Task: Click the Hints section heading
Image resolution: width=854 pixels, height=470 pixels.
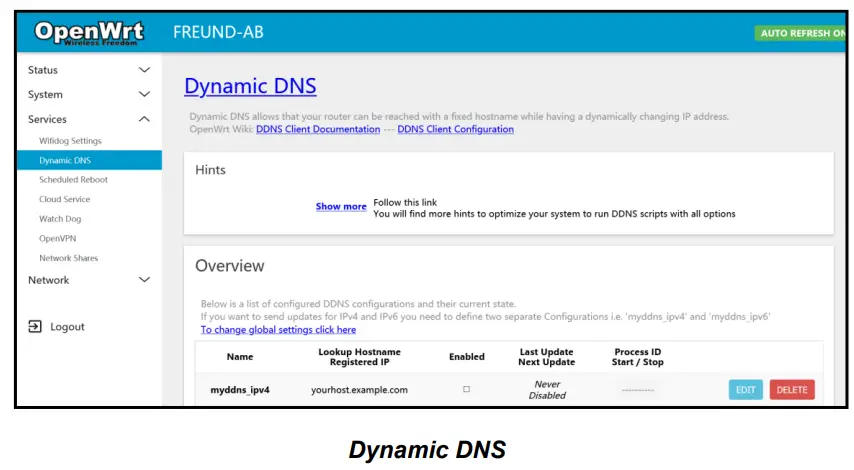Action: pyautogui.click(x=210, y=170)
